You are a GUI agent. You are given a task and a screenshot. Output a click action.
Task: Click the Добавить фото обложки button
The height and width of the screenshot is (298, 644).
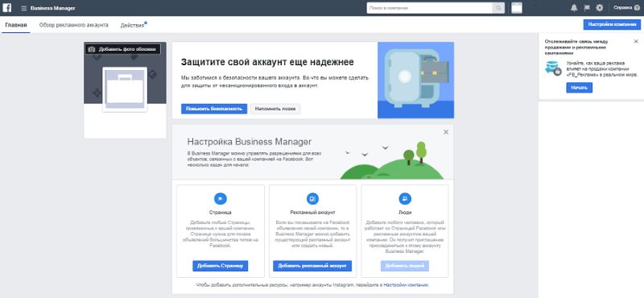(x=123, y=49)
